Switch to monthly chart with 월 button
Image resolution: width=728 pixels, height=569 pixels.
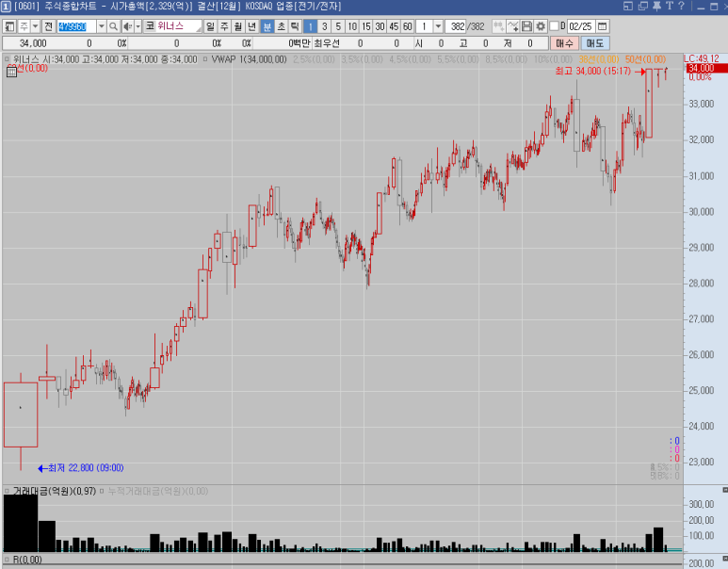pos(238,26)
